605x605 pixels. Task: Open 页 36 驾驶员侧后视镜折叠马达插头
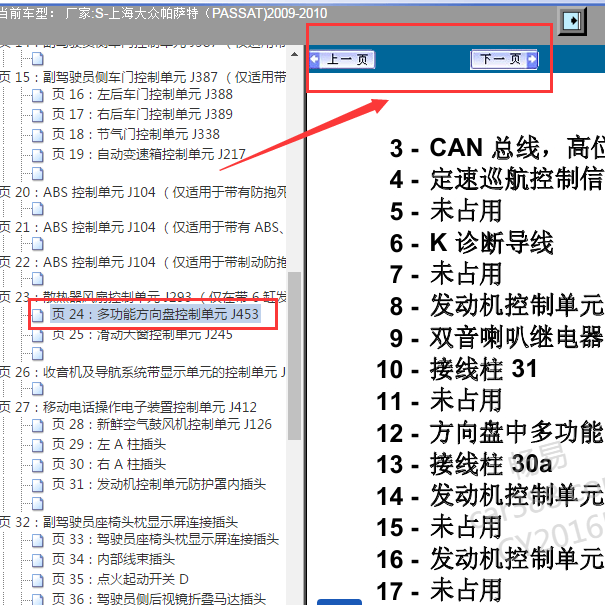point(159,598)
